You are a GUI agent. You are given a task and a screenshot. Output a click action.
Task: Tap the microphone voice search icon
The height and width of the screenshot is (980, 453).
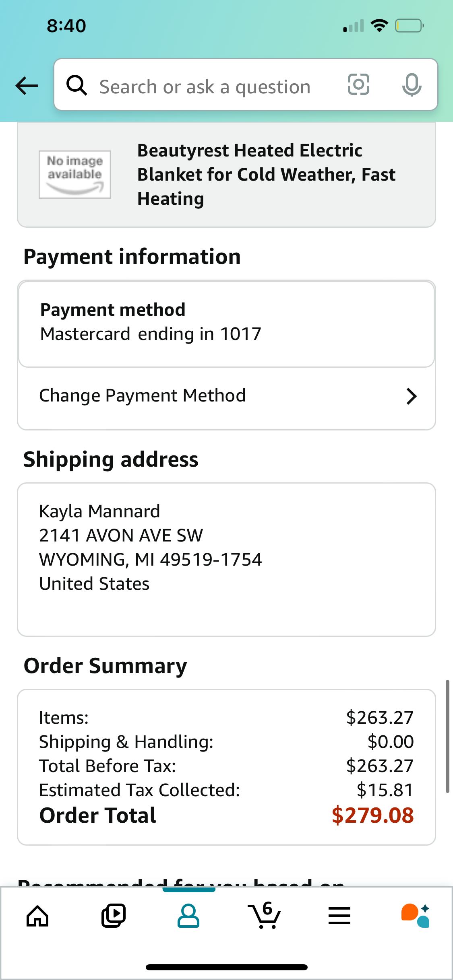pos(412,85)
